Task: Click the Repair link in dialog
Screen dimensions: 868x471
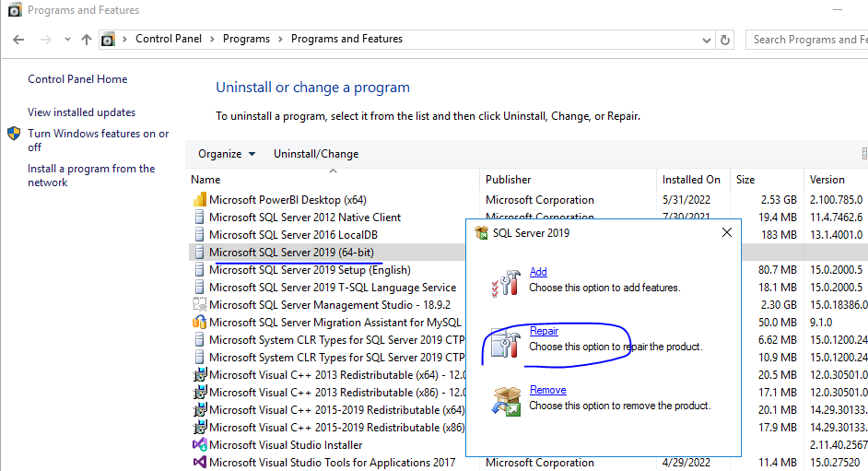Action: (545, 331)
